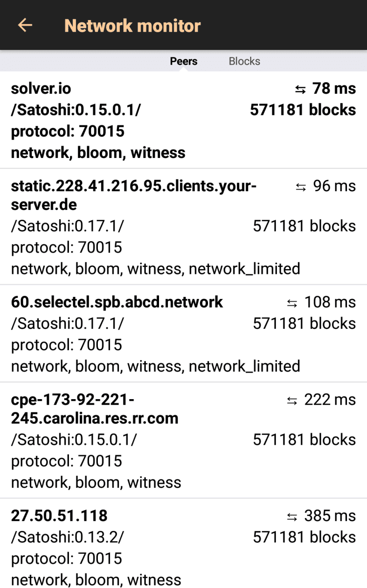This screenshot has width=367, height=588.
Task: Click the ping arrows icon beside 78 ms
Action: [300, 89]
